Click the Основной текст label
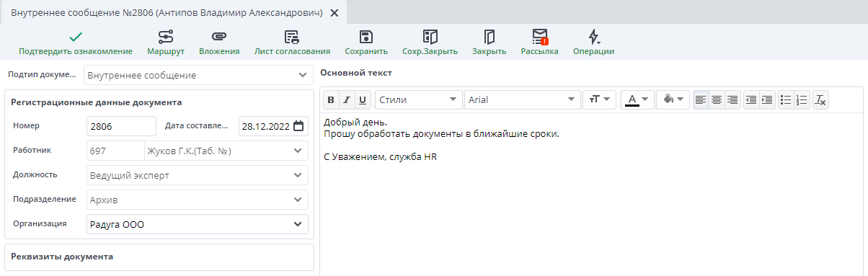Screen dimensions: 868x276 tap(356, 73)
